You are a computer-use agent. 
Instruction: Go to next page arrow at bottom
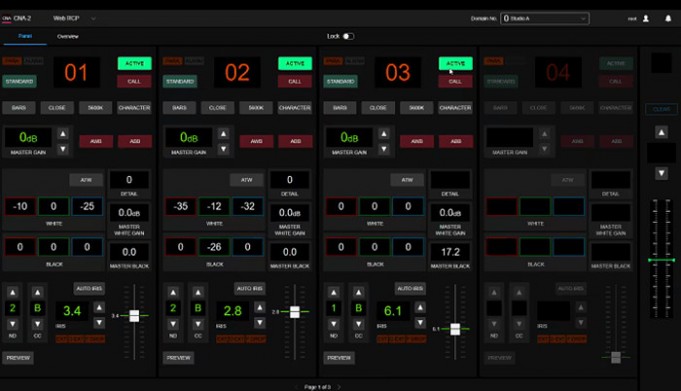point(339,387)
